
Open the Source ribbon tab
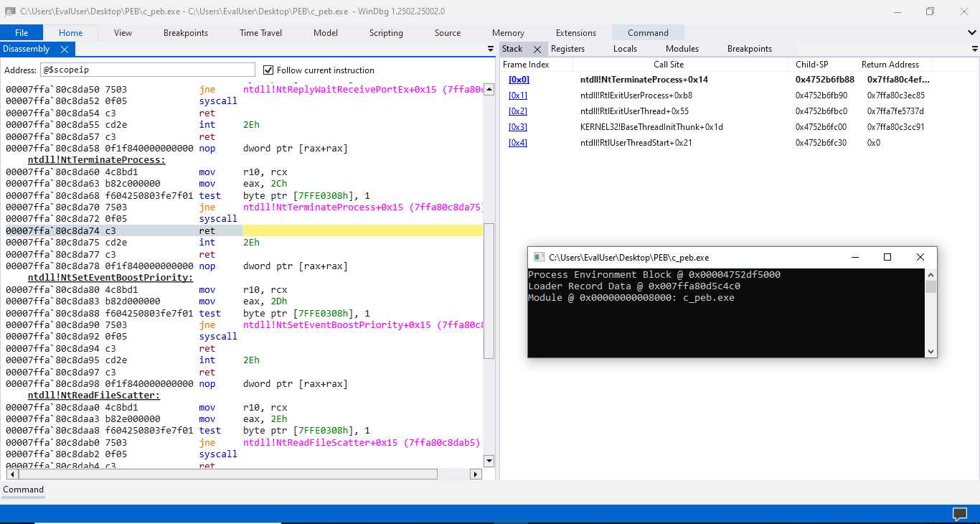[448, 33]
